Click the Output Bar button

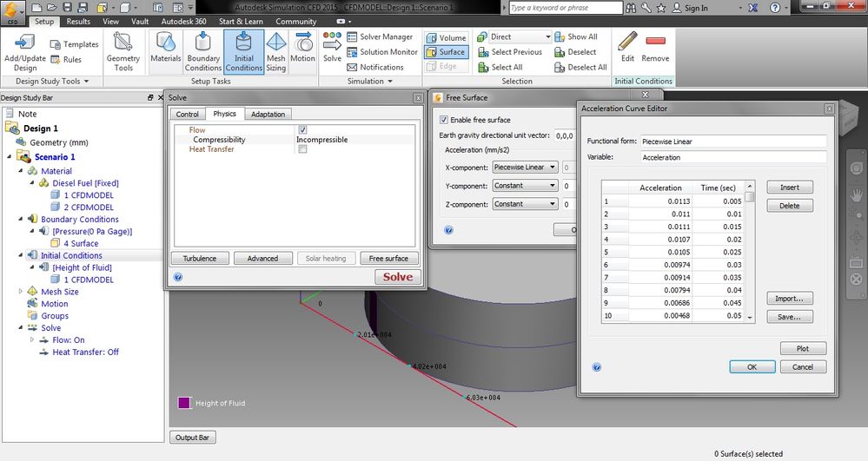(192, 438)
